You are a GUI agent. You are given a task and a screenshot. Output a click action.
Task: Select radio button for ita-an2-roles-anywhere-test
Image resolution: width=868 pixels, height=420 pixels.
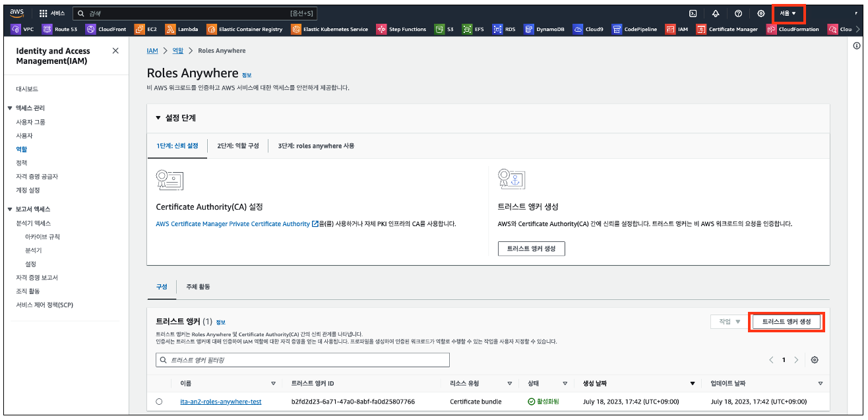(x=159, y=402)
